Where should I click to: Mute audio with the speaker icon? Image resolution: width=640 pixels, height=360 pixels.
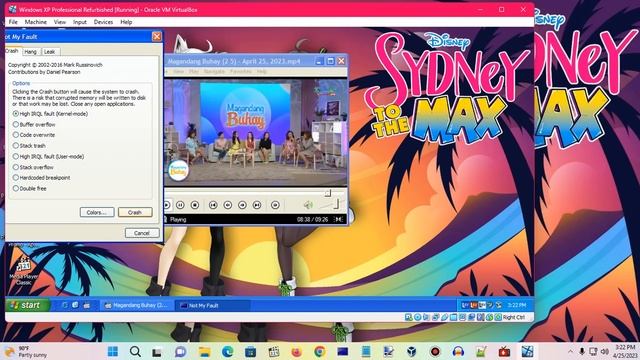point(308,205)
